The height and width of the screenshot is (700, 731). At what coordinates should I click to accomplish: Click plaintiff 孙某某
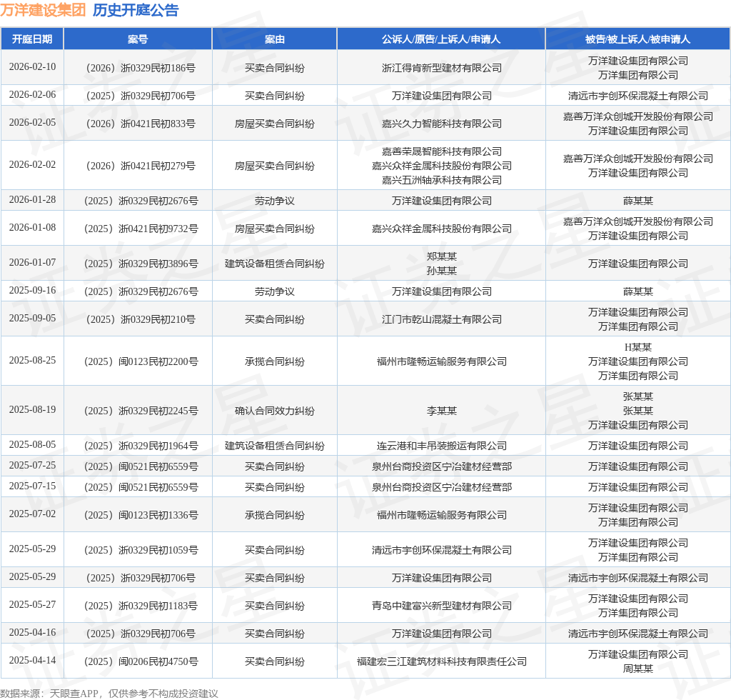pyautogui.click(x=441, y=271)
